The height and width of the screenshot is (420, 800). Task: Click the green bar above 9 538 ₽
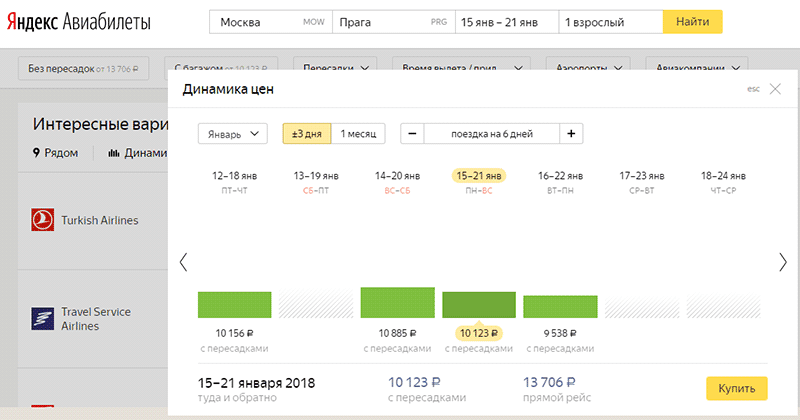click(560, 307)
